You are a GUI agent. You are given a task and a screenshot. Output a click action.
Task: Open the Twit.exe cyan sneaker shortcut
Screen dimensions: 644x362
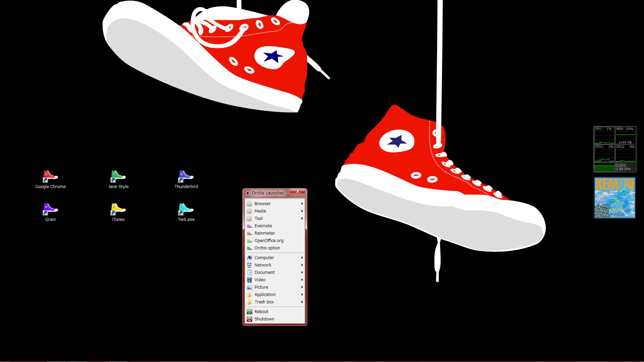[x=186, y=209]
